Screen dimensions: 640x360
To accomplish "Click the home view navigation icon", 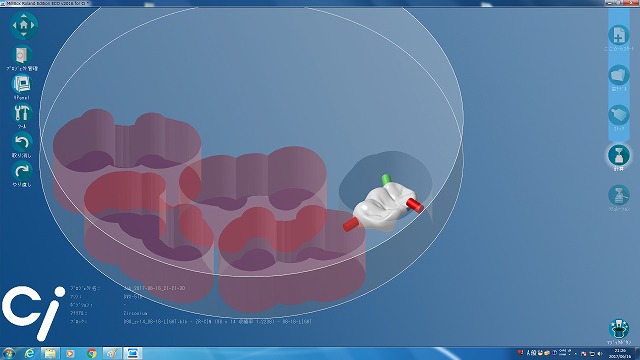I will coord(23,25).
